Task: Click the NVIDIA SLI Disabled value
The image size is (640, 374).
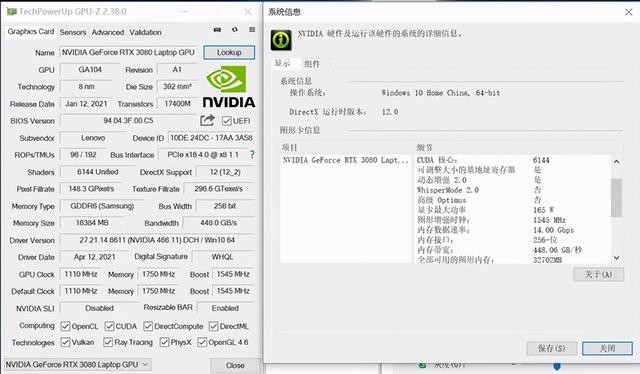Action: [100, 308]
